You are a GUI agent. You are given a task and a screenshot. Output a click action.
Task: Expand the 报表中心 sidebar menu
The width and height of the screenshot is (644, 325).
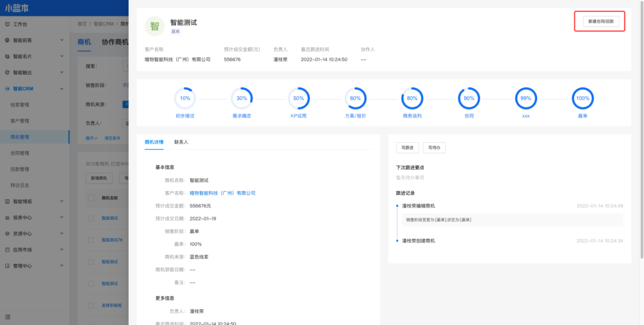click(35, 218)
